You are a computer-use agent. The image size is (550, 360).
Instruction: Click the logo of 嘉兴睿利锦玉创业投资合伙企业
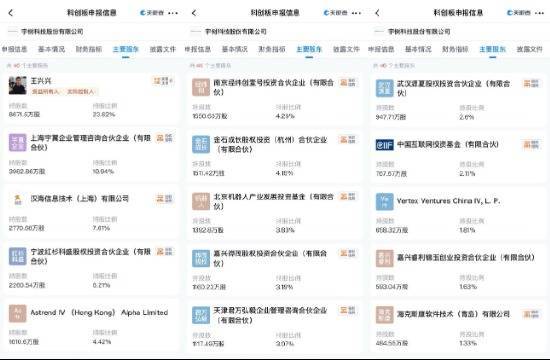tap(384, 258)
